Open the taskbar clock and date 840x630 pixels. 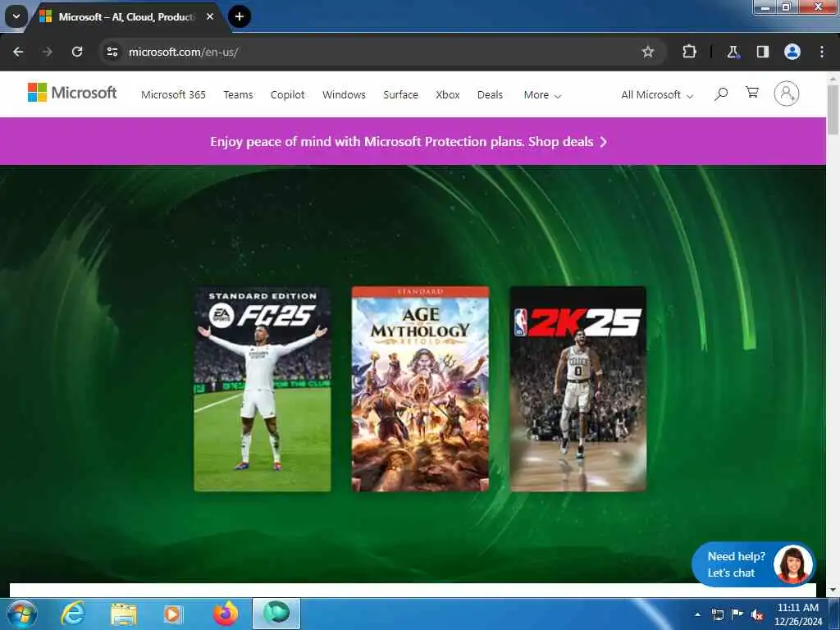[797, 614]
